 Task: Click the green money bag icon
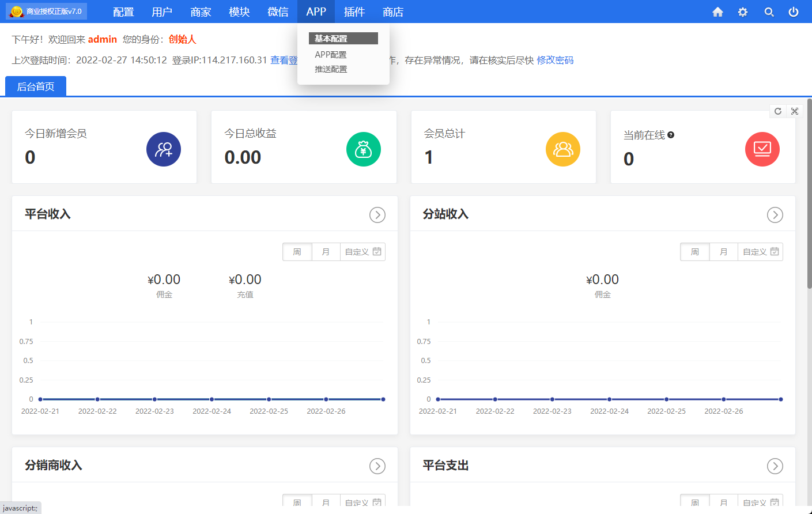364,149
